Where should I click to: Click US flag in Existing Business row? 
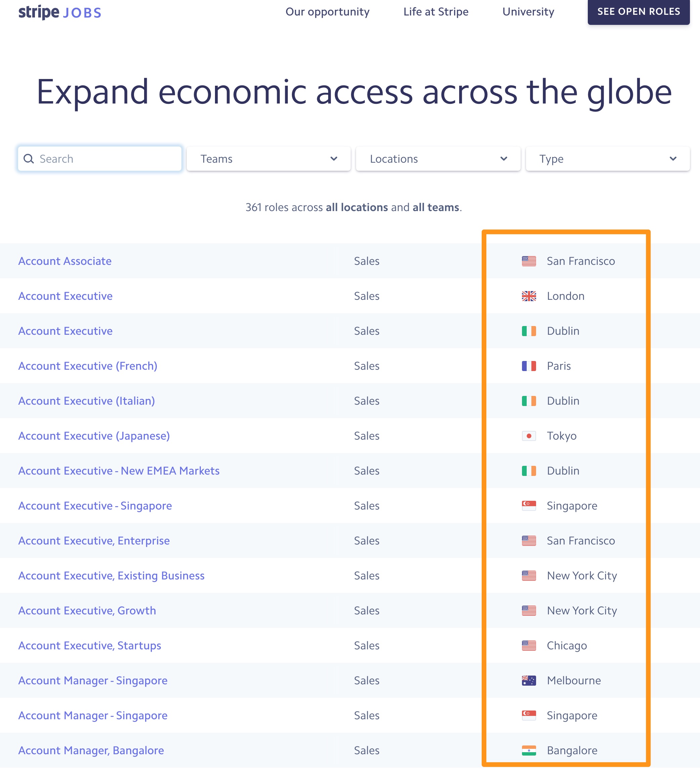(x=529, y=576)
